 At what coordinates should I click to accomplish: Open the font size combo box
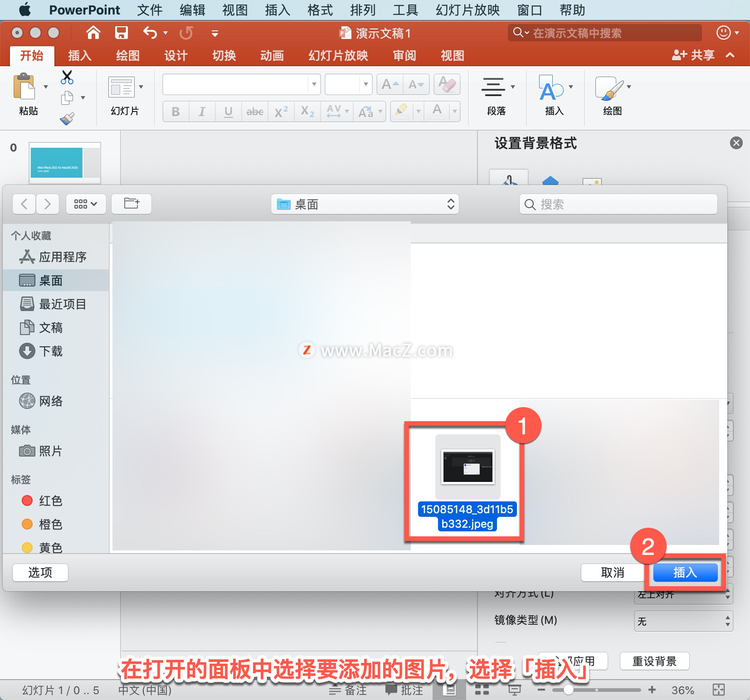click(348, 84)
